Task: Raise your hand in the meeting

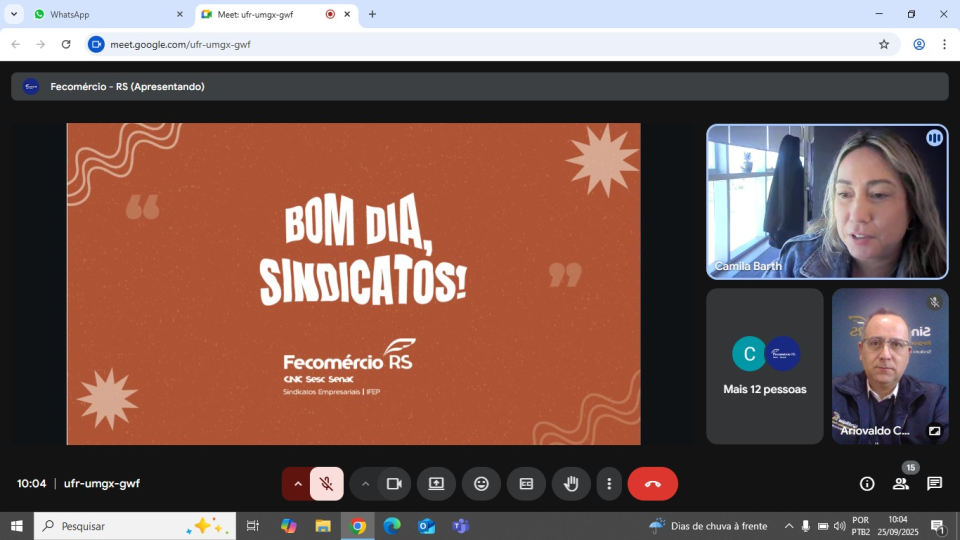Action: click(571, 484)
